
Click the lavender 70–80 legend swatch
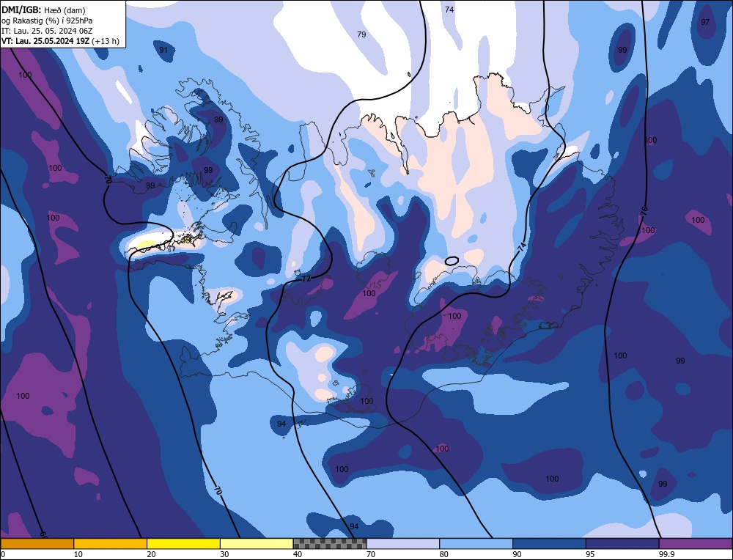[x=403, y=543]
